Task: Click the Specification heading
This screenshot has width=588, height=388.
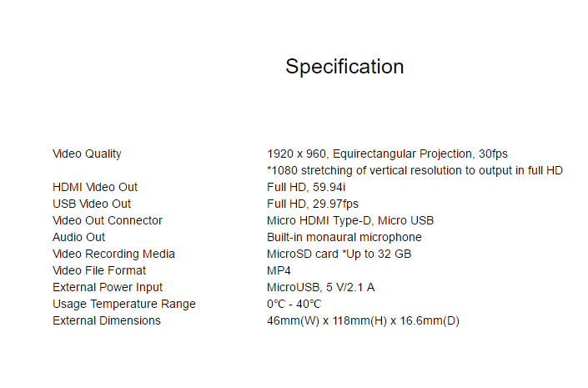Action: (x=344, y=67)
